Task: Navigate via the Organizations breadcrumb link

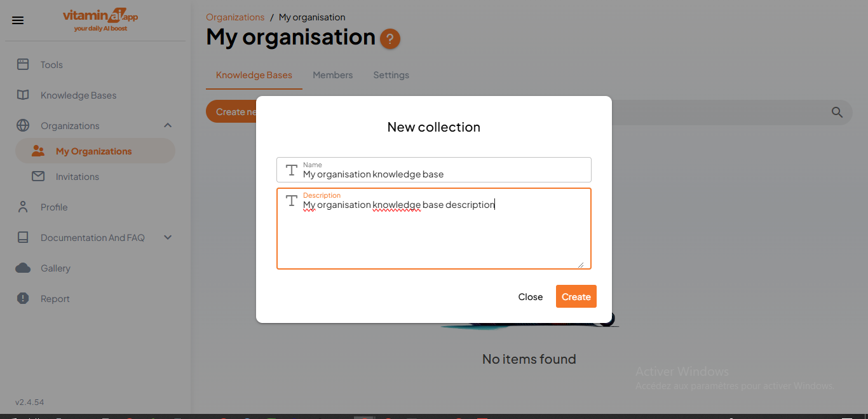Action: click(x=235, y=17)
